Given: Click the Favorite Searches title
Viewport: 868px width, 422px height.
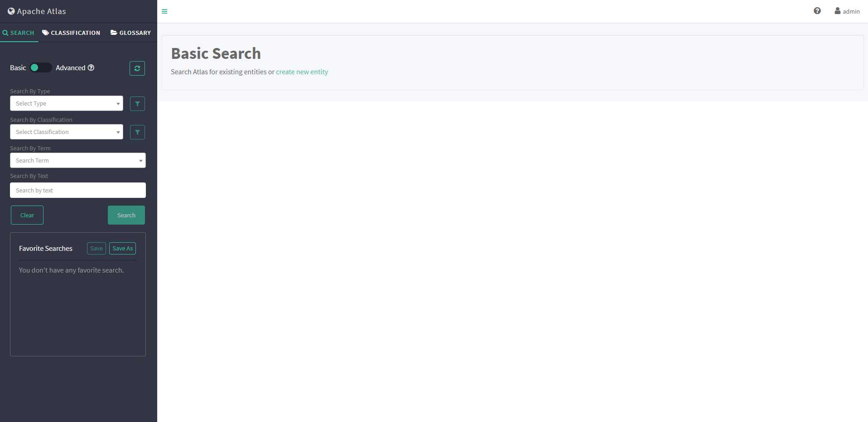Looking at the screenshot, I should 46,248.
